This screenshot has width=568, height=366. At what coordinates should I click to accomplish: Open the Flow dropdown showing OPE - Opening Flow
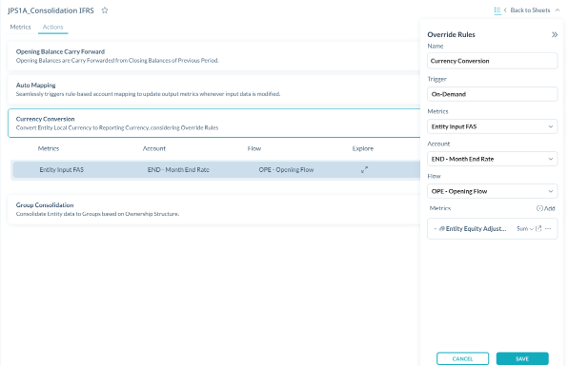pyautogui.click(x=492, y=191)
